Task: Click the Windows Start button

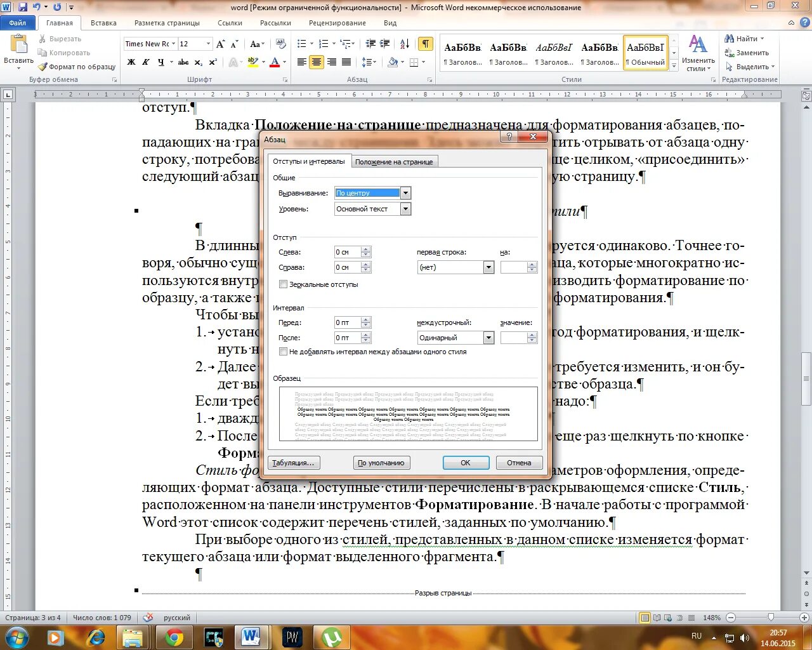Action: (x=17, y=637)
